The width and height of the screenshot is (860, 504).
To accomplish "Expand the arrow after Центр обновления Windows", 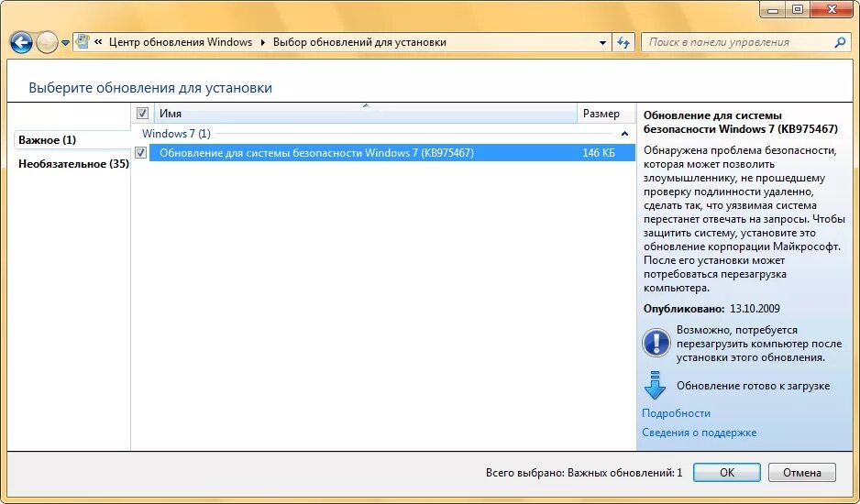I will [263, 43].
